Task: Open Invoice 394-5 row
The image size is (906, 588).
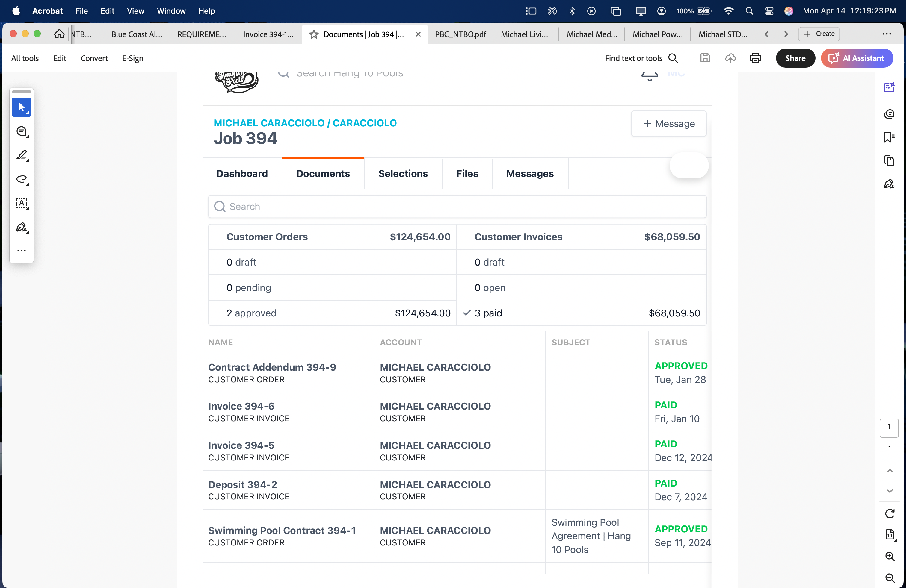Action: click(x=457, y=451)
